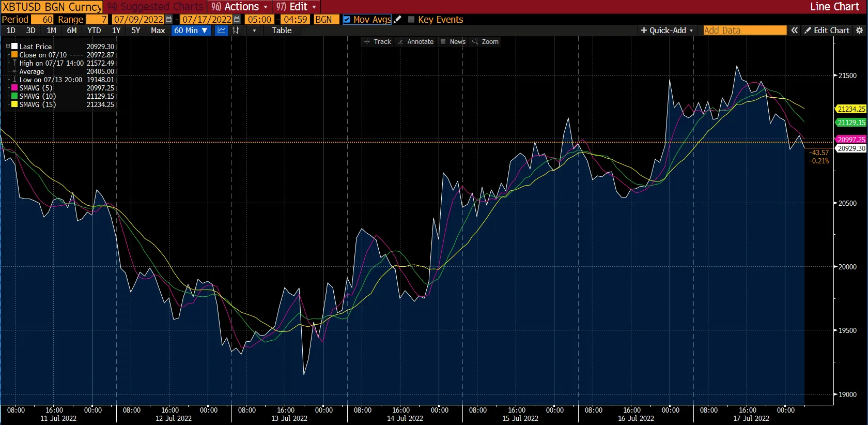Click the Edit Chart button
Image resolution: width=868 pixels, height=425 pixels.
pos(827,31)
